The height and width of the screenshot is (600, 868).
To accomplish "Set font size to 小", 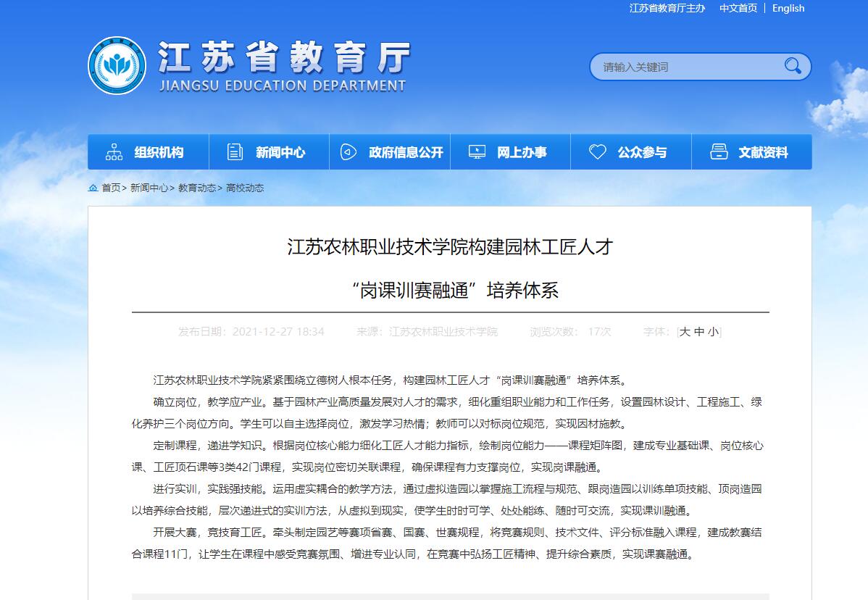I will [x=713, y=332].
